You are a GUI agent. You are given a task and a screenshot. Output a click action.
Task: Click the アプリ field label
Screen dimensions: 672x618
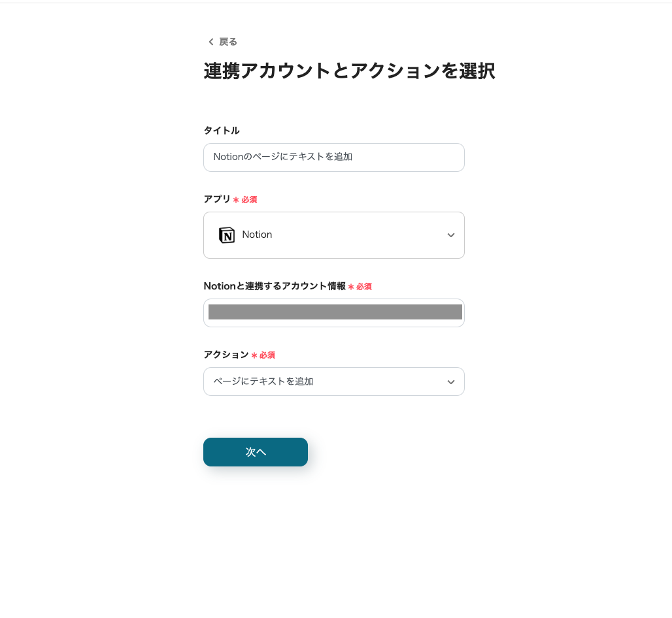[x=217, y=199]
